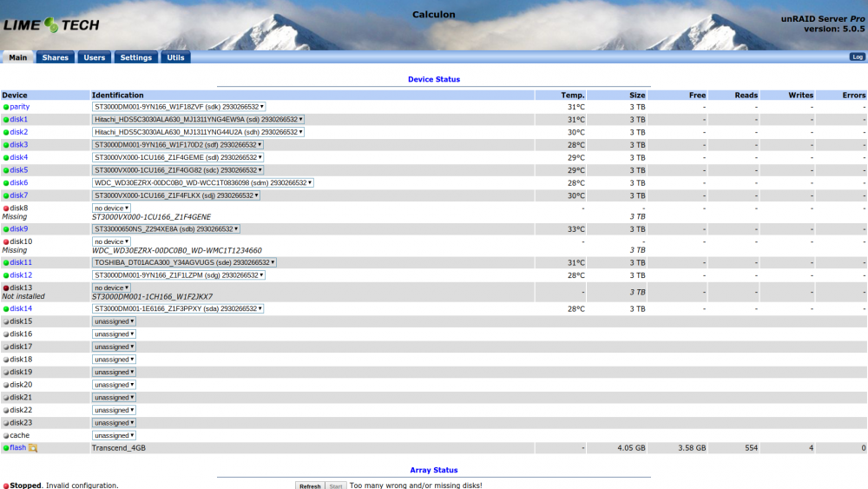Click the 'Device Status' heading

coord(434,79)
